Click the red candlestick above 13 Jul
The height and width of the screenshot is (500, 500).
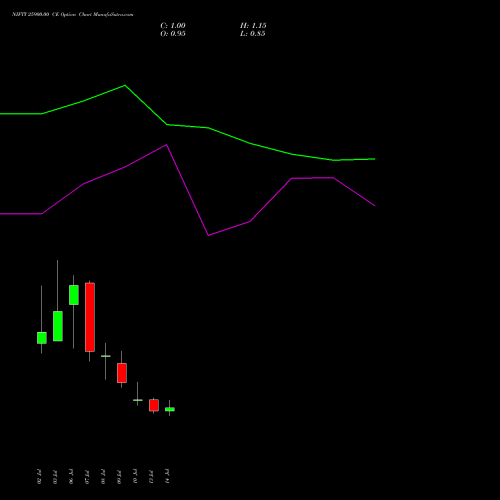click(154, 405)
